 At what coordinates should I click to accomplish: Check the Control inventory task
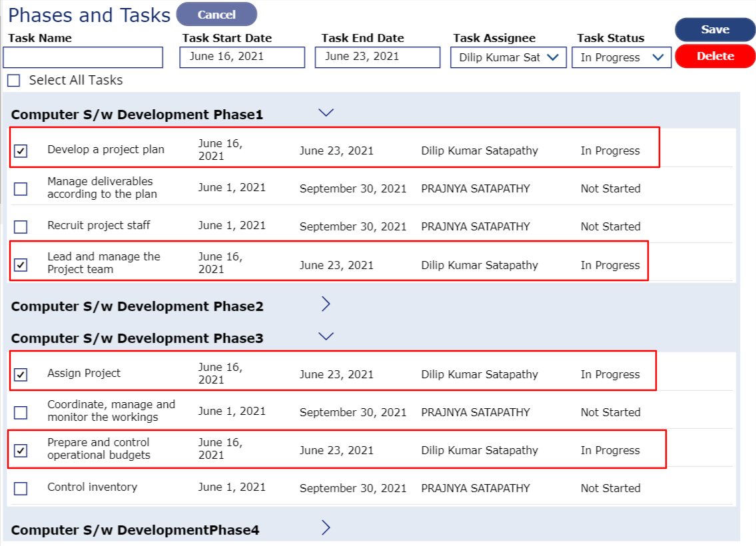pos(21,487)
